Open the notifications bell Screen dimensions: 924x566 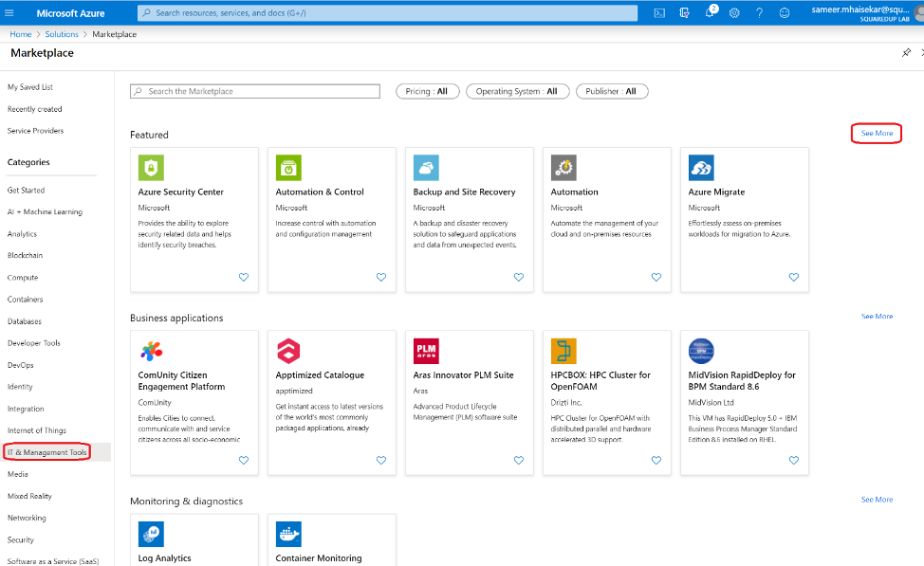[710, 12]
